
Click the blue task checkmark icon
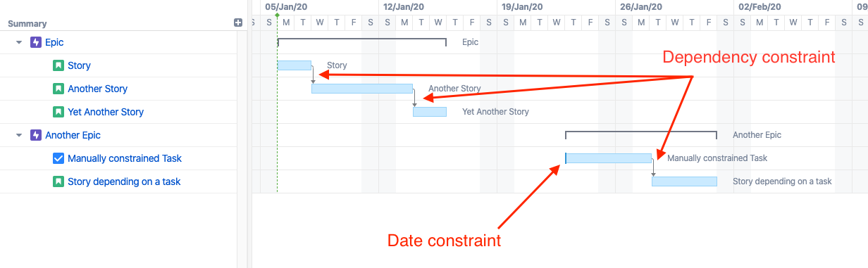pyautogui.click(x=58, y=158)
